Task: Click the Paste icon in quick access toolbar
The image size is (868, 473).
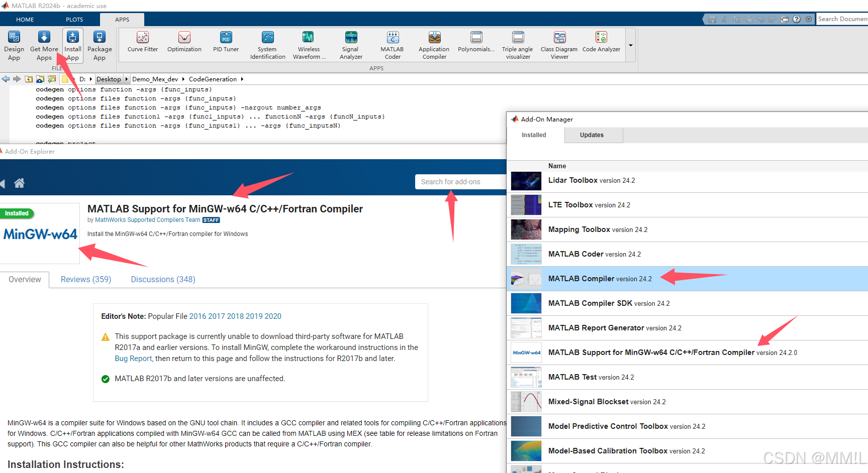Action: [748, 19]
